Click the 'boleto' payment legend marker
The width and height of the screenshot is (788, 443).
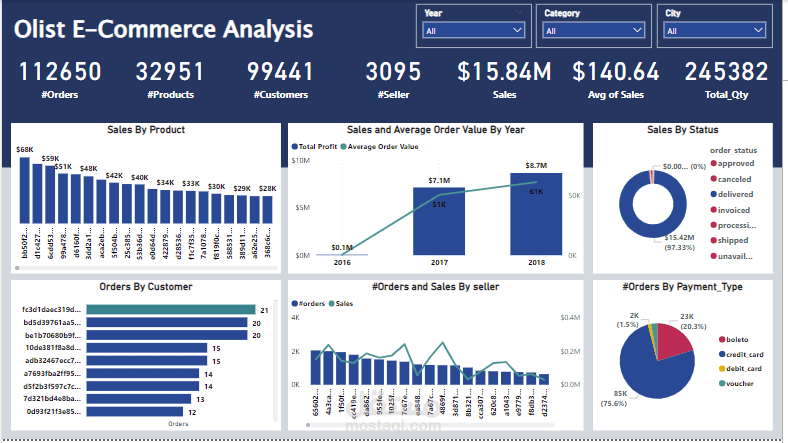pos(722,340)
